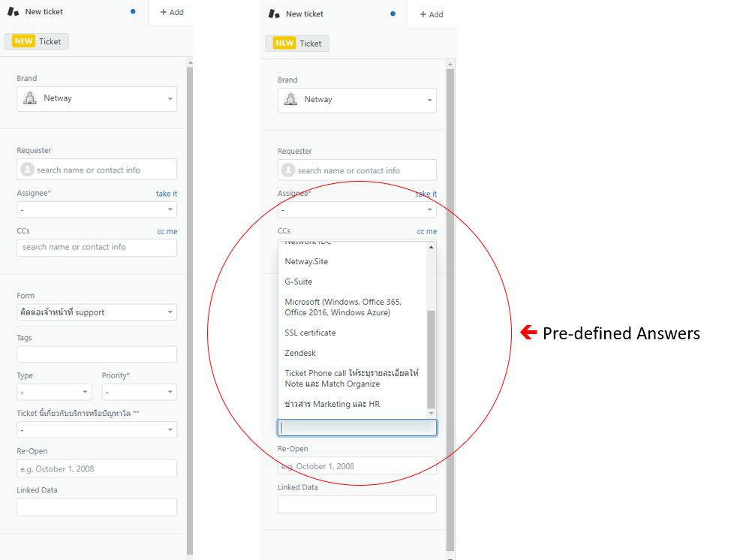Choose 'SSL certificate' from the open list

pos(310,333)
